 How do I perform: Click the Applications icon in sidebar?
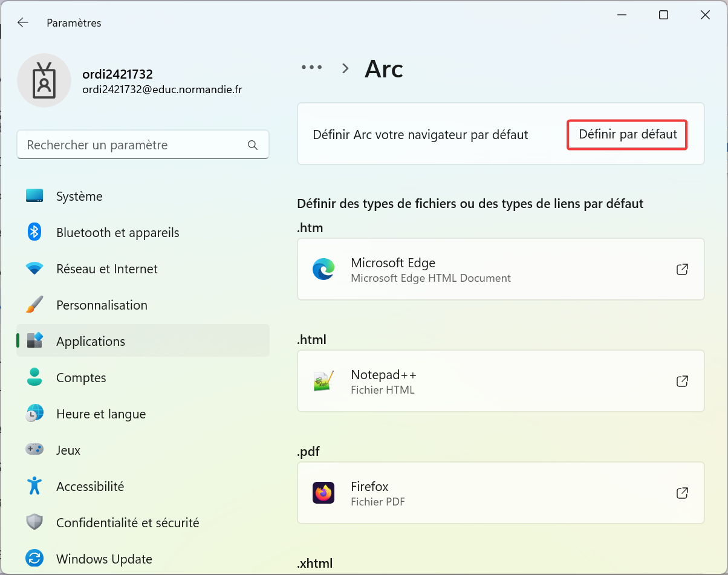[34, 341]
